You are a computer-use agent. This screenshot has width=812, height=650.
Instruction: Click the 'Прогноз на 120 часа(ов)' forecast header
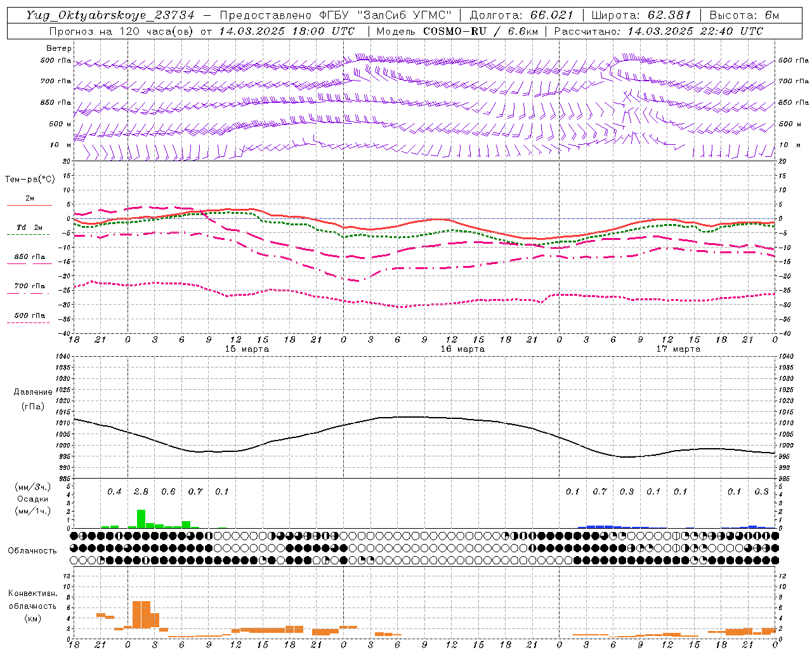point(122,31)
